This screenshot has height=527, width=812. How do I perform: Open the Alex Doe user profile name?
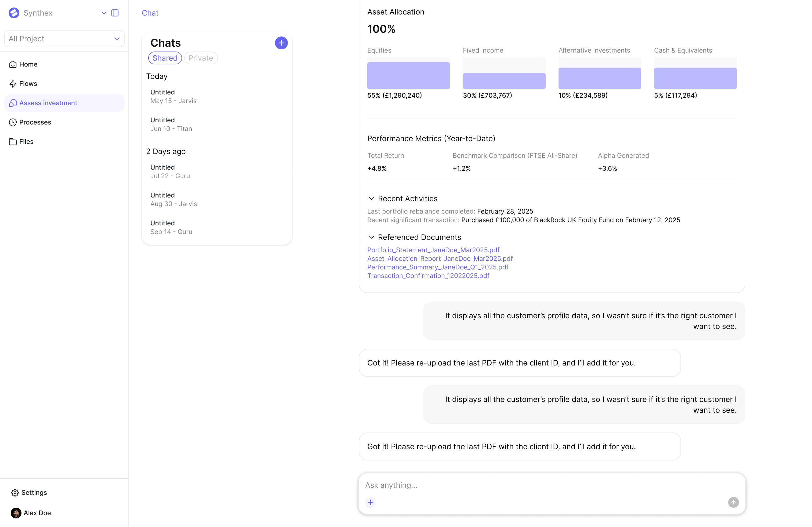tap(37, 513)
